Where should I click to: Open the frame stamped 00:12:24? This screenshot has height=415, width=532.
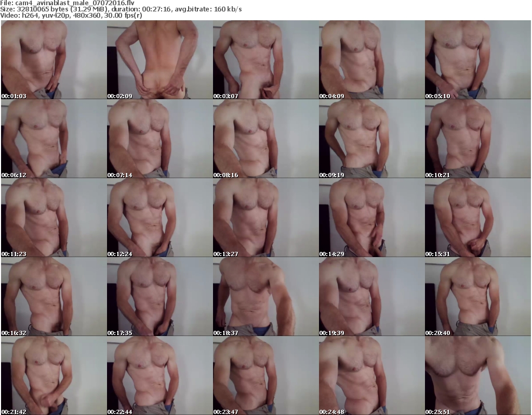(x=160, y=218)
